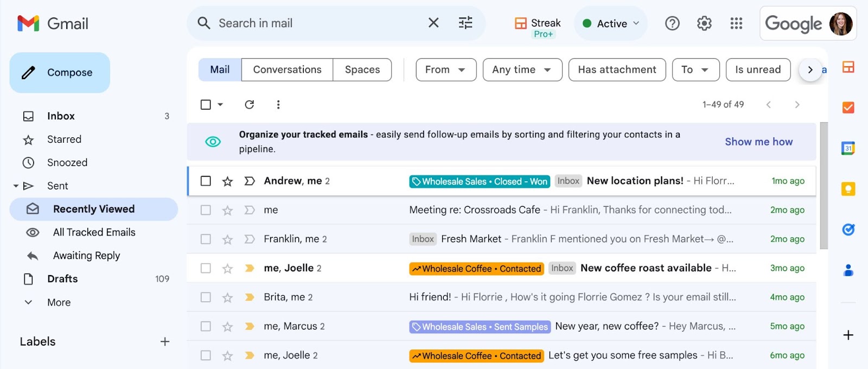Tick checkbox for Meeting re: Crossroads Cafe
Screen dimensions: 868x369
point(206,210)
